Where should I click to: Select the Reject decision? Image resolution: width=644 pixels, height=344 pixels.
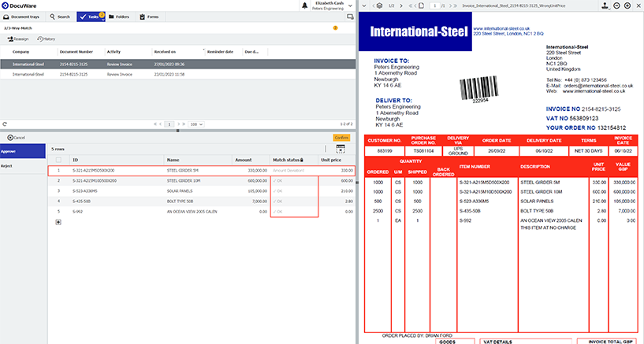[23, 165]
